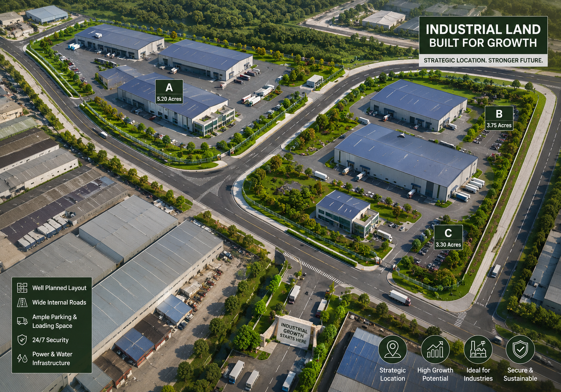The image size is (561, 392).
Task: Click the Wide Internal Roads icon
Action: [22, 302]
